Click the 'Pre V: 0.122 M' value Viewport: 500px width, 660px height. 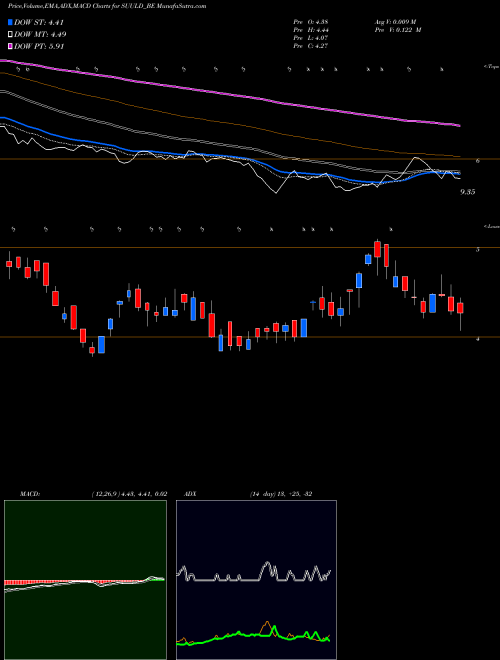(398, 30)
